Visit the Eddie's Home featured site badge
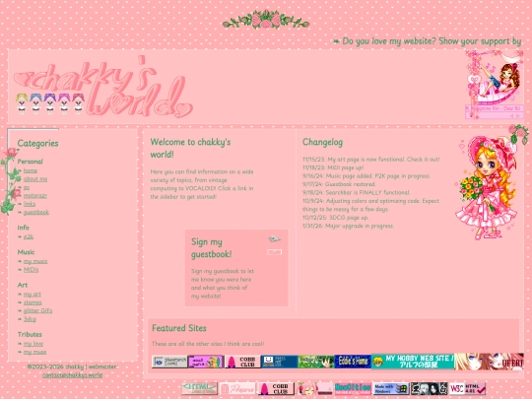This screenshot has width=532, height=399. [x=353, y=362]
